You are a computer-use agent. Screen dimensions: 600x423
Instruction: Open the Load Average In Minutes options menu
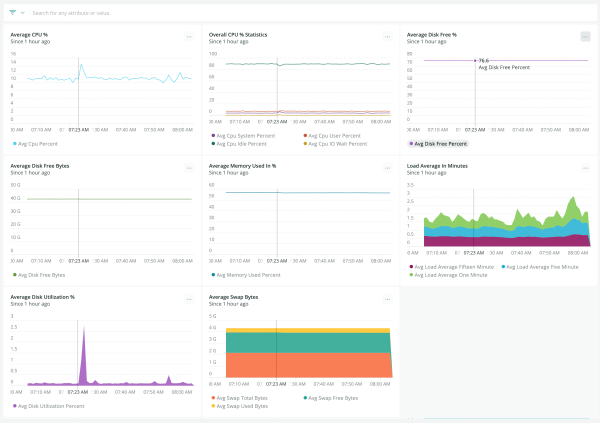585,168
